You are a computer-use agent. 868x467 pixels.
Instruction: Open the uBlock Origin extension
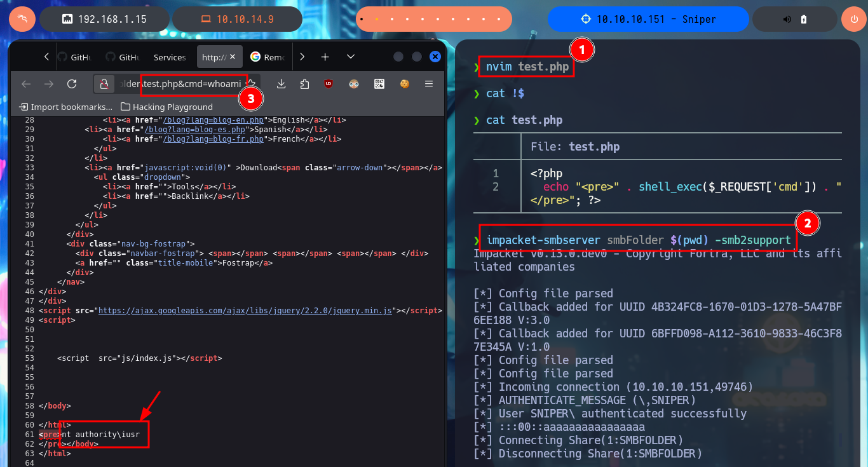[329, 84]
